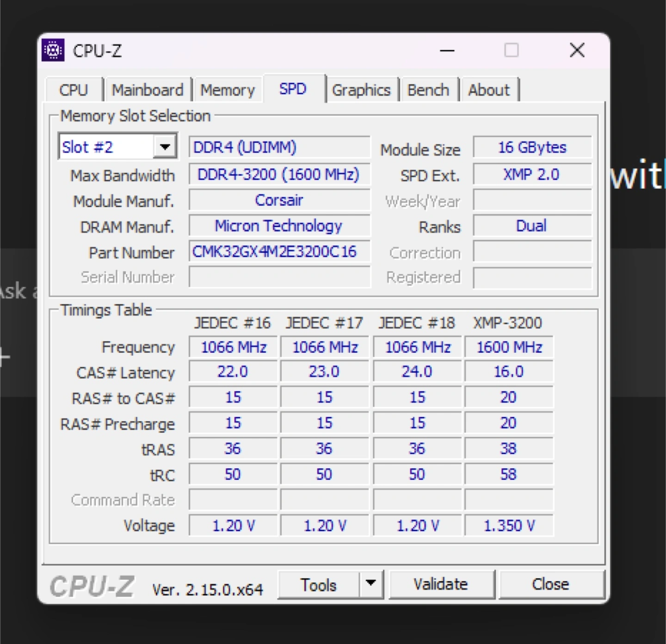Click part number CMK32GX4M2E3200C16
This screenshot has width=666, height=644.
click(279, 251)
